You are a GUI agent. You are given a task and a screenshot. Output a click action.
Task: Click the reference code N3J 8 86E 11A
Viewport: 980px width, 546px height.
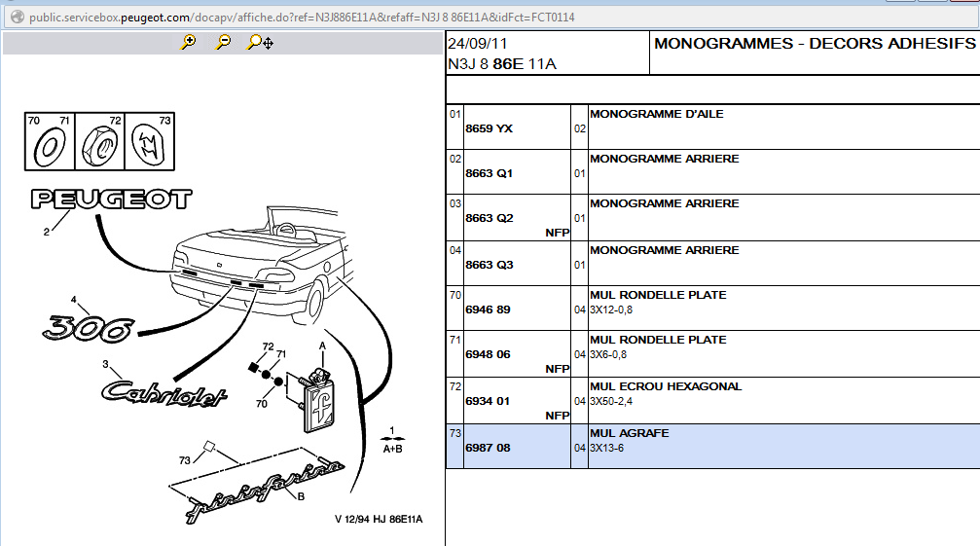pos(502,64)
